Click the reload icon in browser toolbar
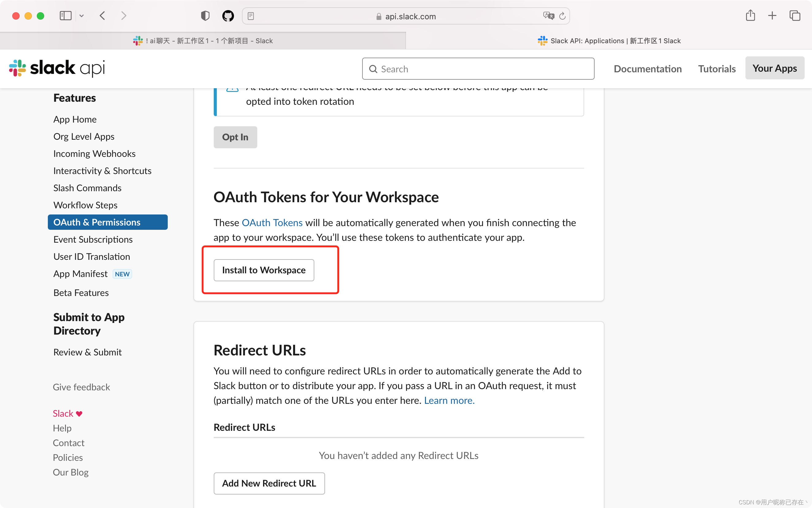812x508 pixels. click(x=563, y=16)
